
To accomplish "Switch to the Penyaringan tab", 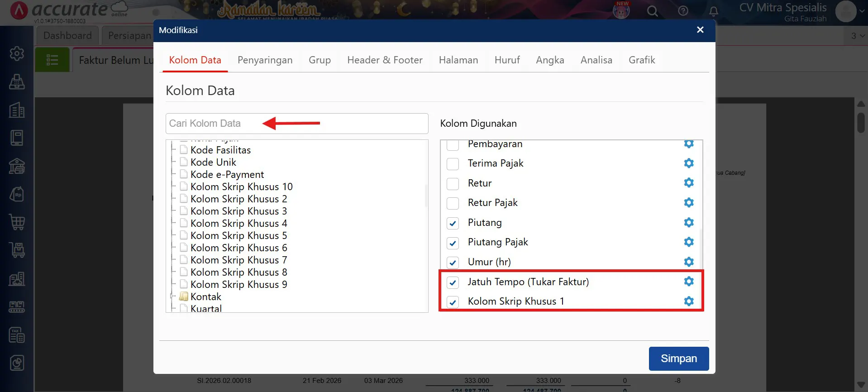I will pos(265,60).
